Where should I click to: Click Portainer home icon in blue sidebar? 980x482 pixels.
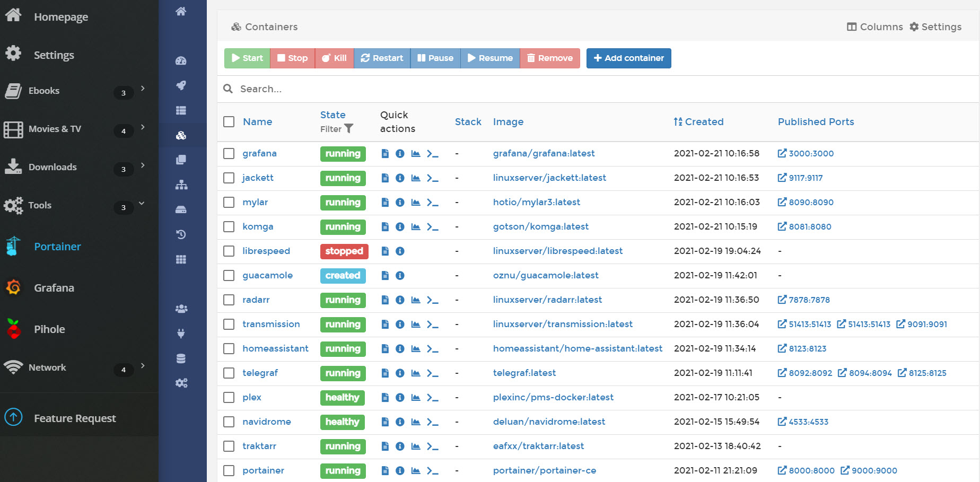click(181, 11)
